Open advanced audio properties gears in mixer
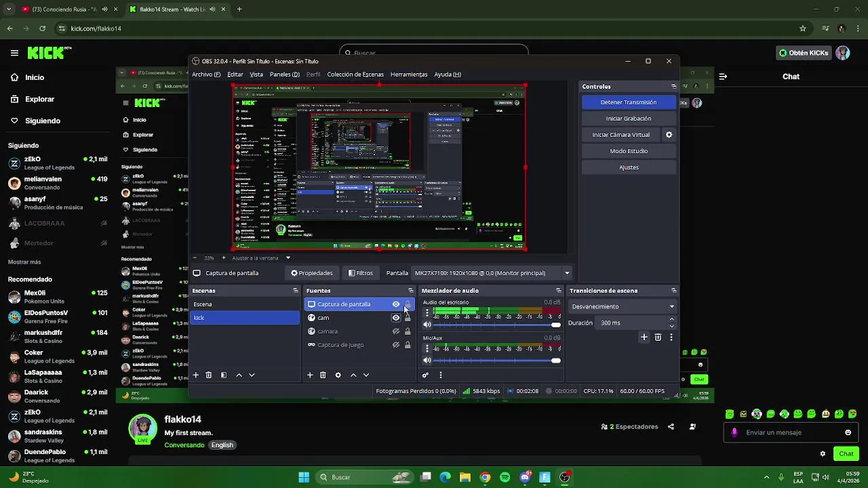868x488 pixels. [x=426, y=375]
